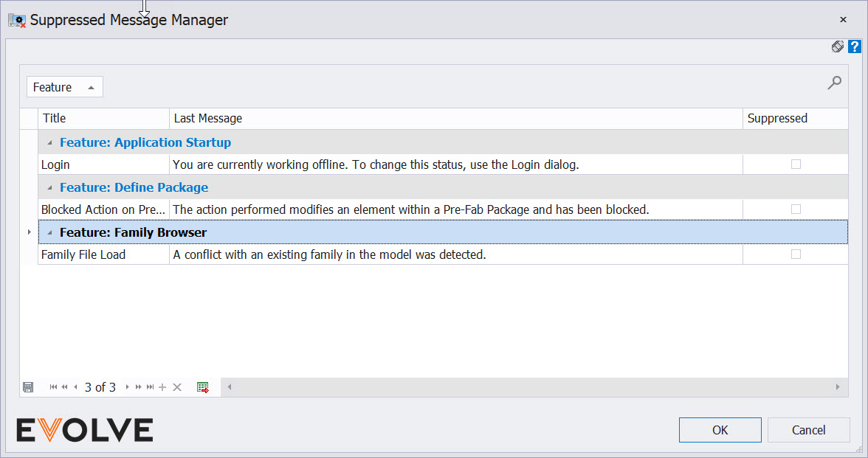The width and height of the screenshot is (868, 458).
Task: Collapse the Feature: Define Package group
Action: click(50, 187)
